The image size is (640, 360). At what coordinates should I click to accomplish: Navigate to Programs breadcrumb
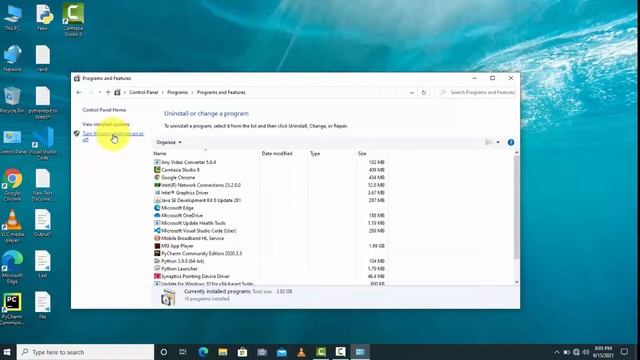pos(178,93)
